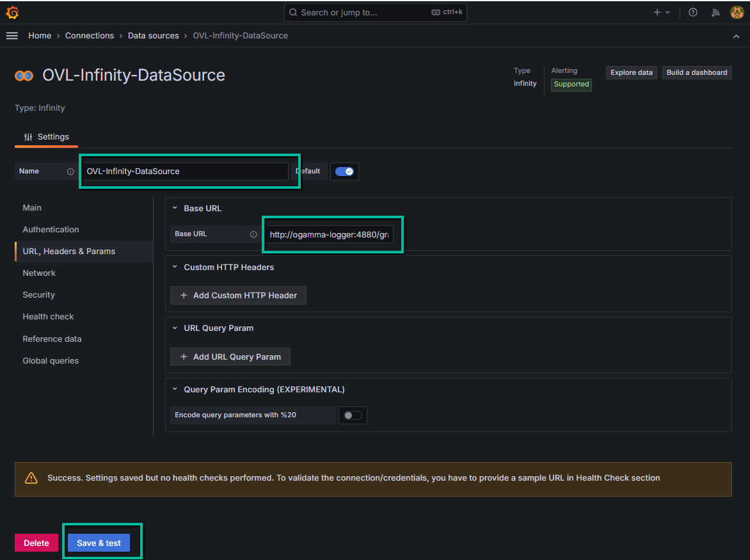
Task: Click the Save & test button
Action: [99, 543]
